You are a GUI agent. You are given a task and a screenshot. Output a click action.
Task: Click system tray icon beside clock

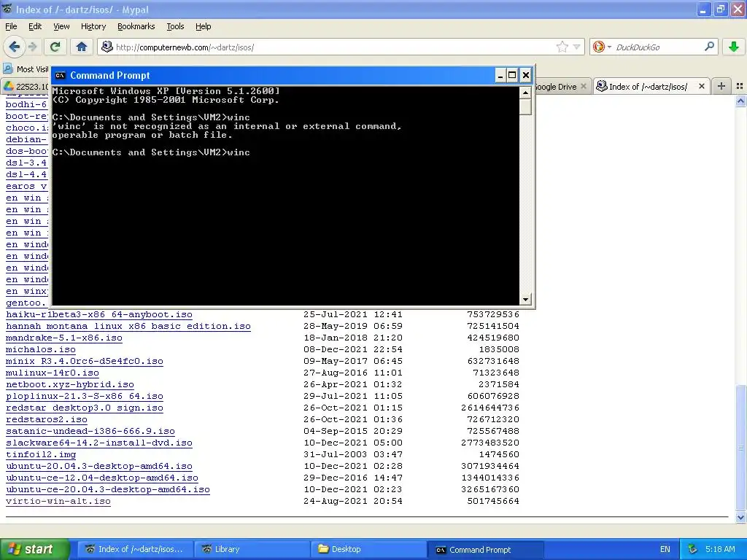tap(693, 550)
